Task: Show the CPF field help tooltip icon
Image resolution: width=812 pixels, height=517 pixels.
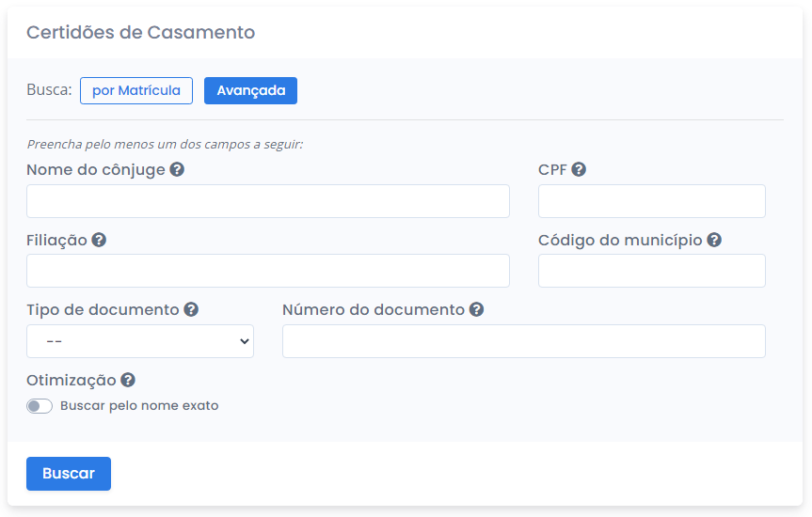Action: click(579, 170)
